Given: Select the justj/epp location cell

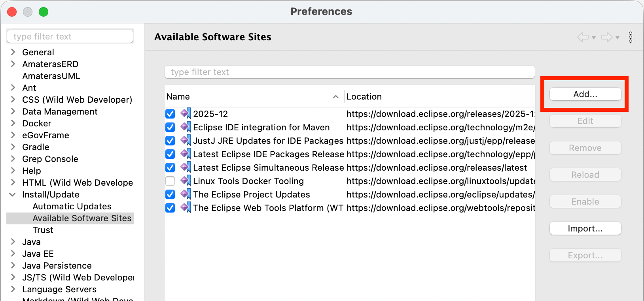Looking at the screenshot, I should 441,141.
